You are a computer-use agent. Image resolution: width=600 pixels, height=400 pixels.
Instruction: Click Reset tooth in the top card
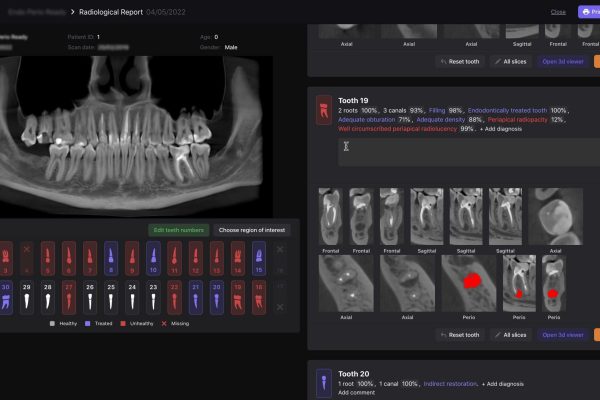coord(460,61)
